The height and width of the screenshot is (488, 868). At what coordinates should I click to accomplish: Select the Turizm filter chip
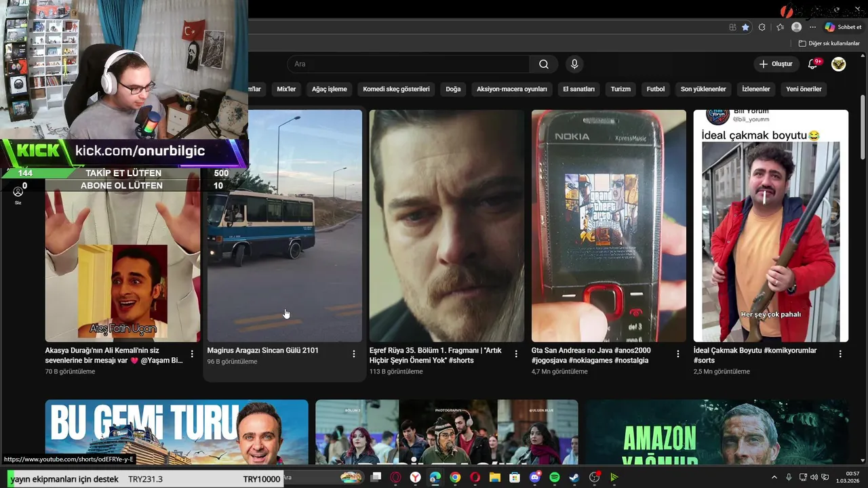click(x=620, y=89)
